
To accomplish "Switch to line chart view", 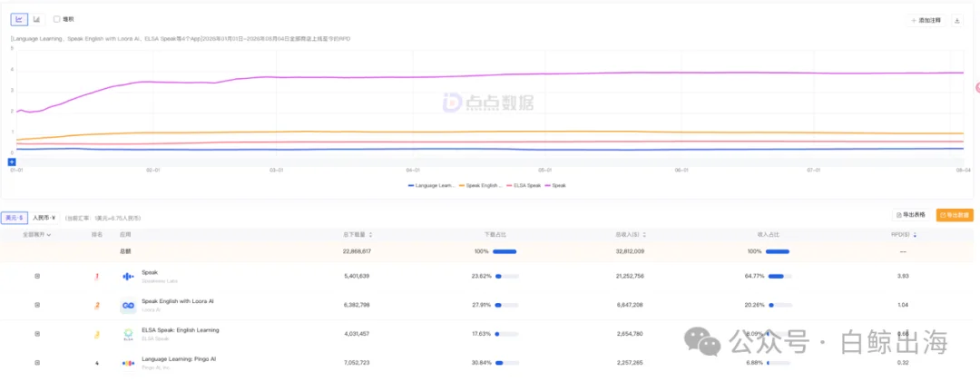I will (19, 19).
